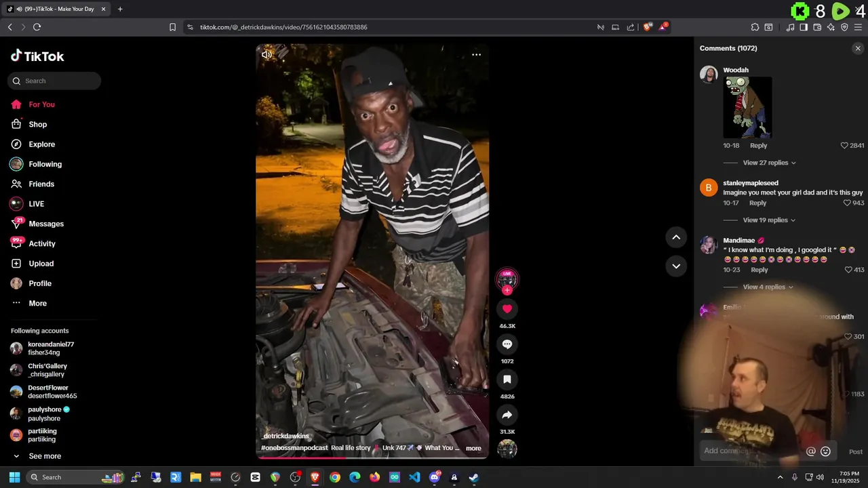Open Brave Rewards triangle icon

tap(663, 27)
